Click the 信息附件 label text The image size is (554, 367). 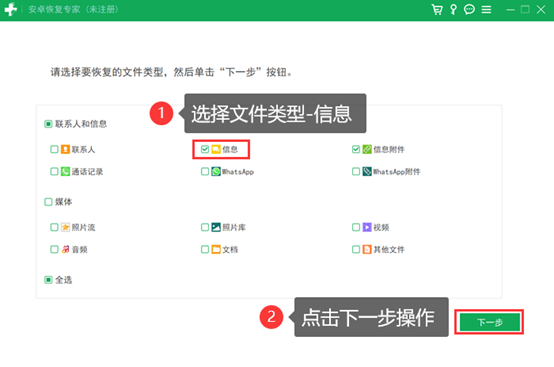[x=389, y=149]
